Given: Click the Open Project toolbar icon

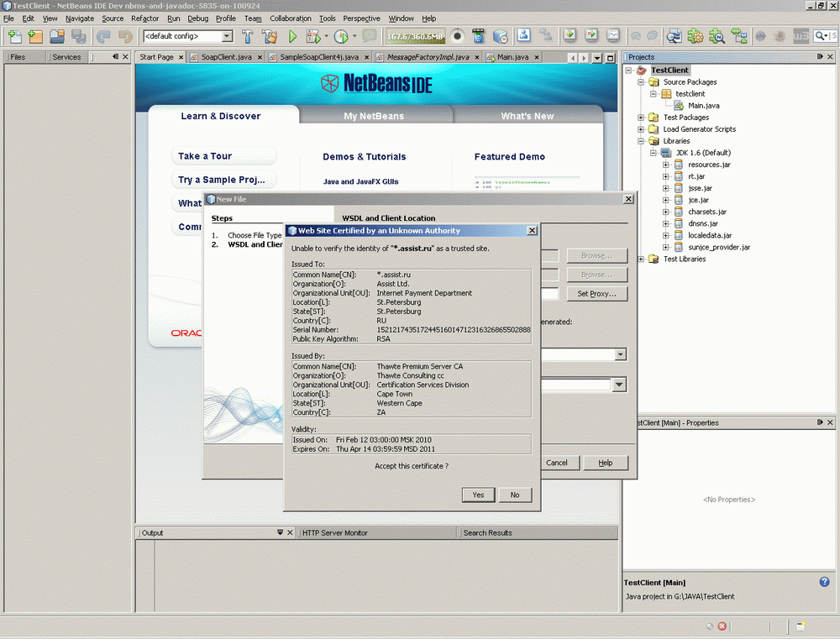Looking at the screenshot, I should pos(57,36).
